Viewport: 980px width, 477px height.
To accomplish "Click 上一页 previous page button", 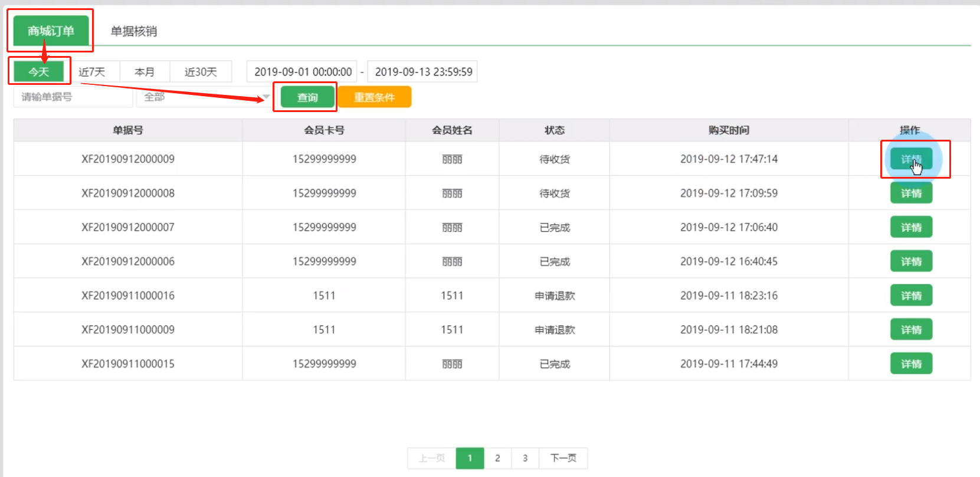I will click(x=432, y=458).
